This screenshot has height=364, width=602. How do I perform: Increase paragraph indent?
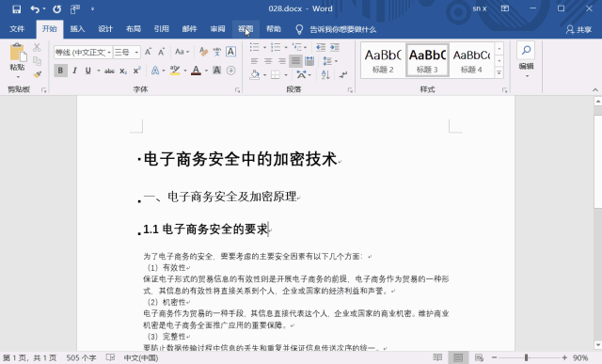point(335,47)
